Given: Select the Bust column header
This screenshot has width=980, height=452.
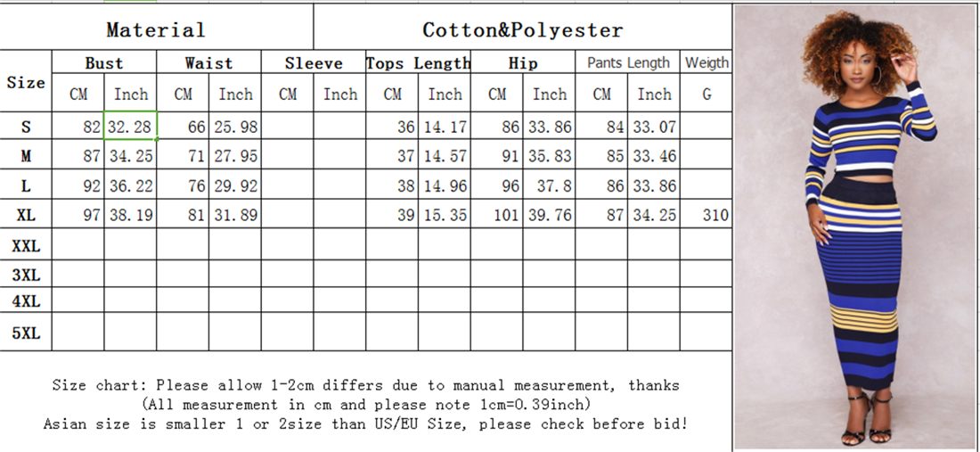Looking at the screenshot, I should (x=104, y=63).
